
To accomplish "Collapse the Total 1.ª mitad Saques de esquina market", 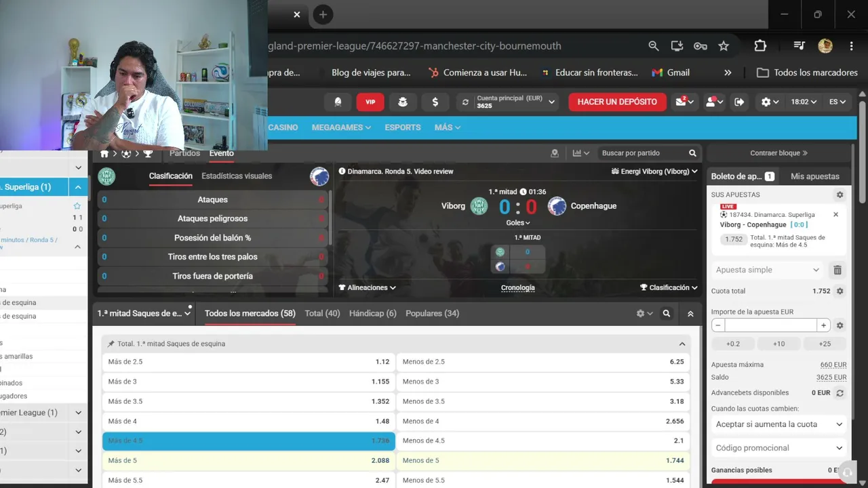I will tap(682, 344).
